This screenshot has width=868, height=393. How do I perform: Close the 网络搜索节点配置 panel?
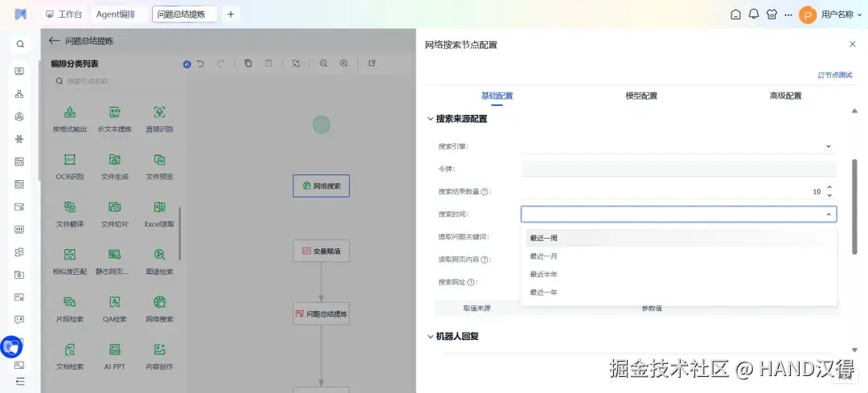point(853,44)
